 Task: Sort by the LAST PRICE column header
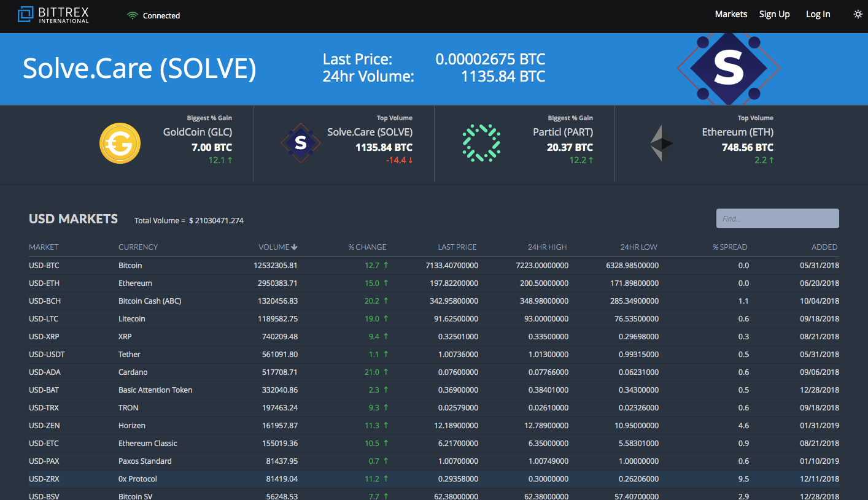pyautogui.click(x=457, y=247)
